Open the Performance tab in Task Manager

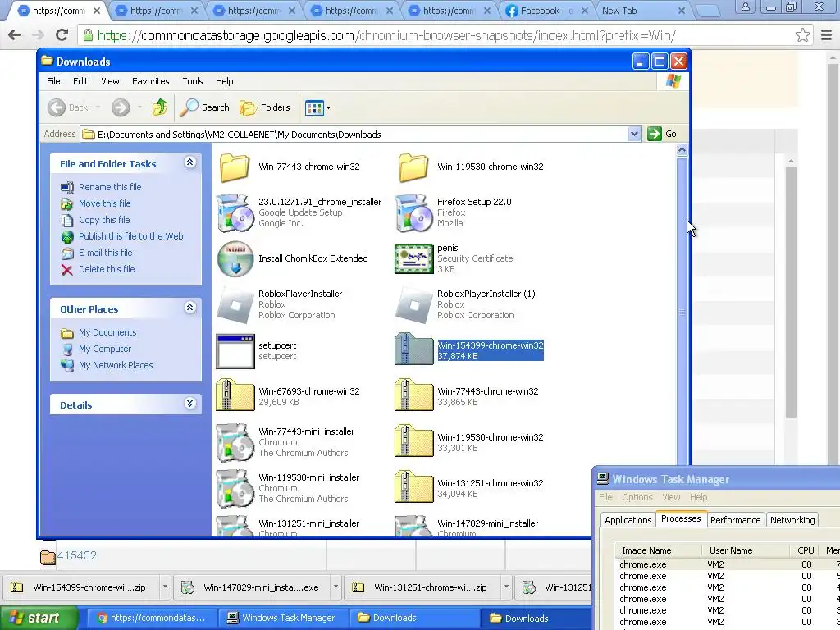[735, 519]
